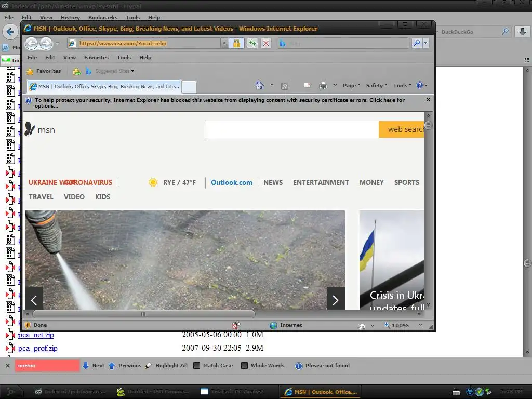Image resolution: width=532 pixels, height=399 pixels.
Task: Open IE View menu
Action: [x=70, y=57]
